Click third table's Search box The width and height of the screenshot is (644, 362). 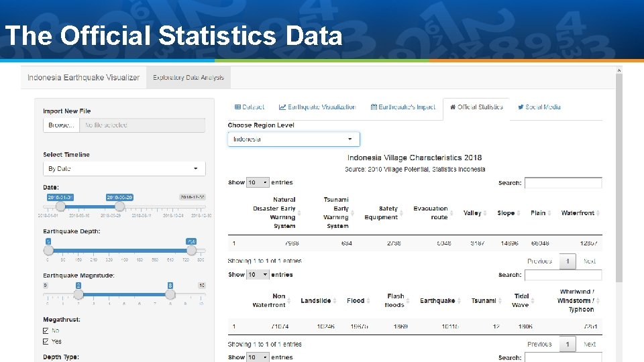point(563,357)
